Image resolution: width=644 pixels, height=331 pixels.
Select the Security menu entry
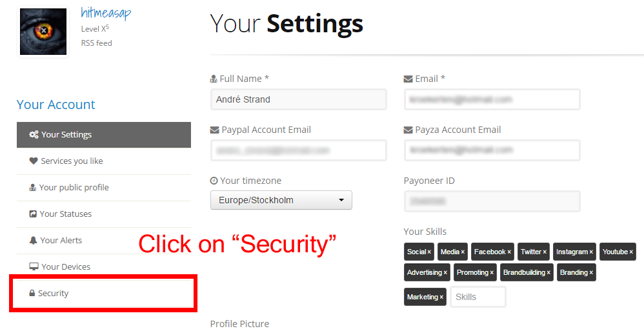click(x=53, y=294)
